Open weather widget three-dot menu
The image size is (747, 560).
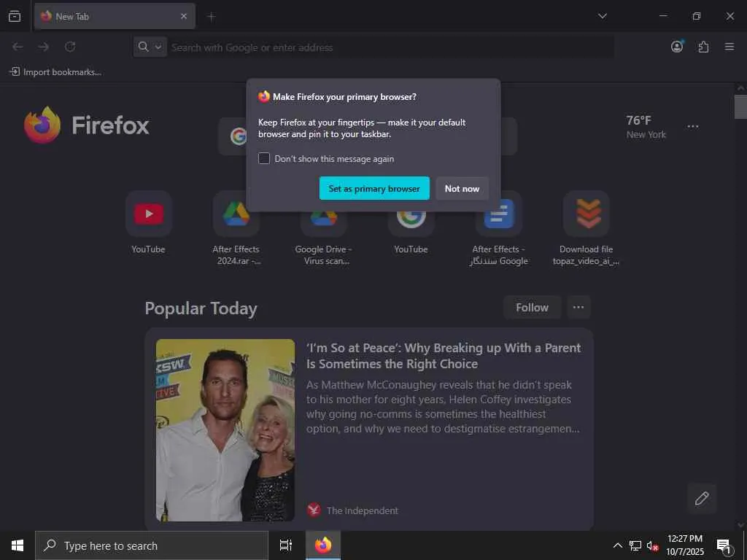693,127
